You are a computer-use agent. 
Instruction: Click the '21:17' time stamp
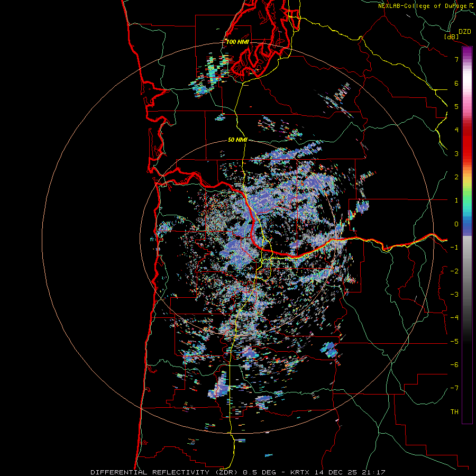373,472
